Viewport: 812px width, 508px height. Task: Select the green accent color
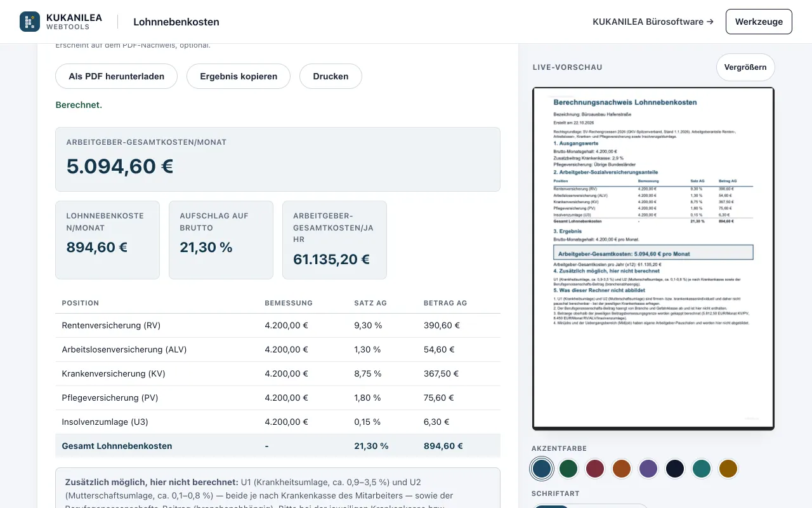click(x=568, y=469)
